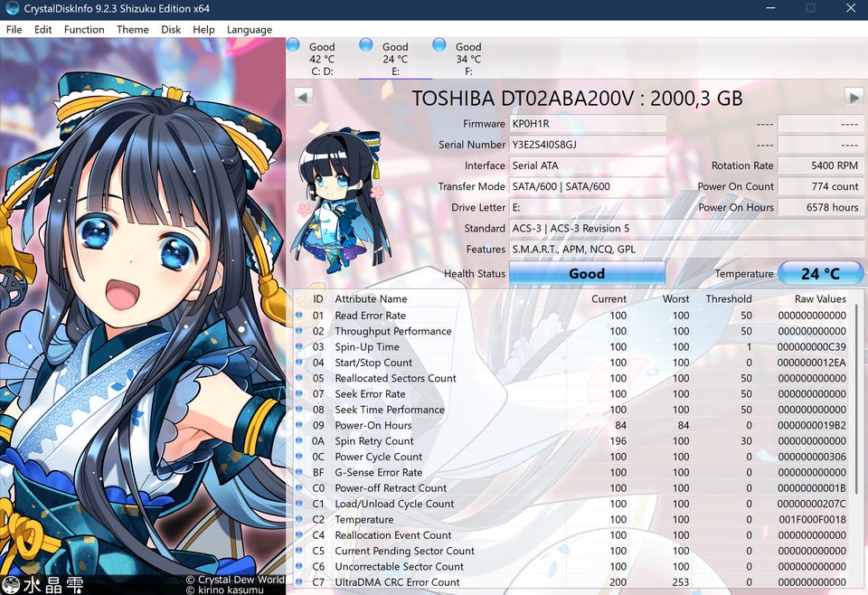Click the Crystal Dew World copyright text
The height and width of the screenshot is (595, 868).
coord(235,580)
